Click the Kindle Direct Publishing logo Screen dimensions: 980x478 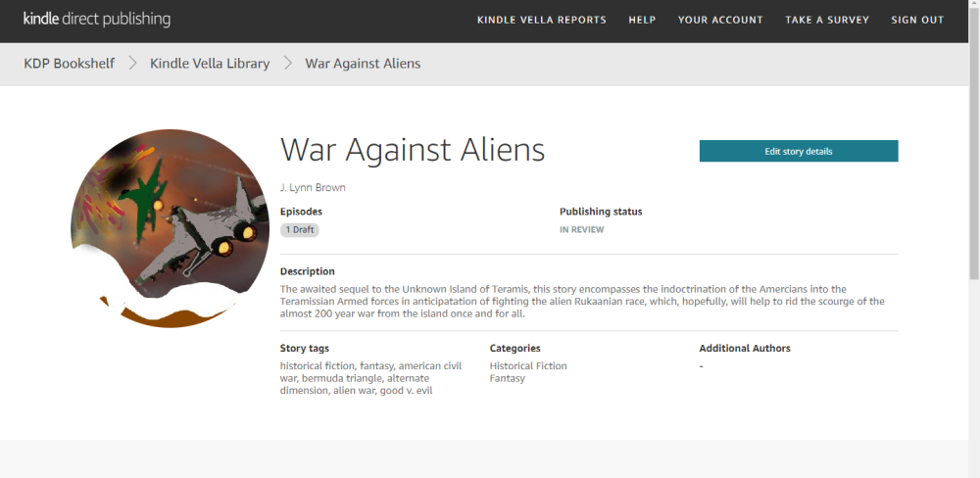(x=97, y=20)
